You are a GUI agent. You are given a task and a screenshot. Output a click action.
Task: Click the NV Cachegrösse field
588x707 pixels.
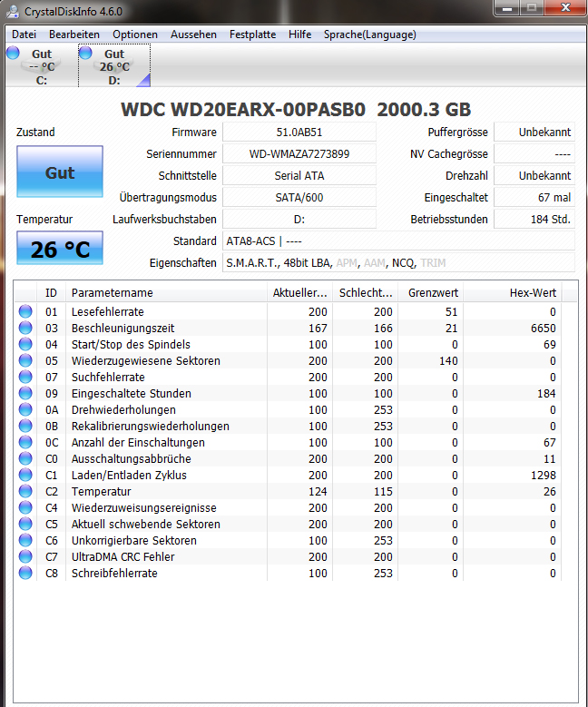pyautogui.click(x=534, y=153)
